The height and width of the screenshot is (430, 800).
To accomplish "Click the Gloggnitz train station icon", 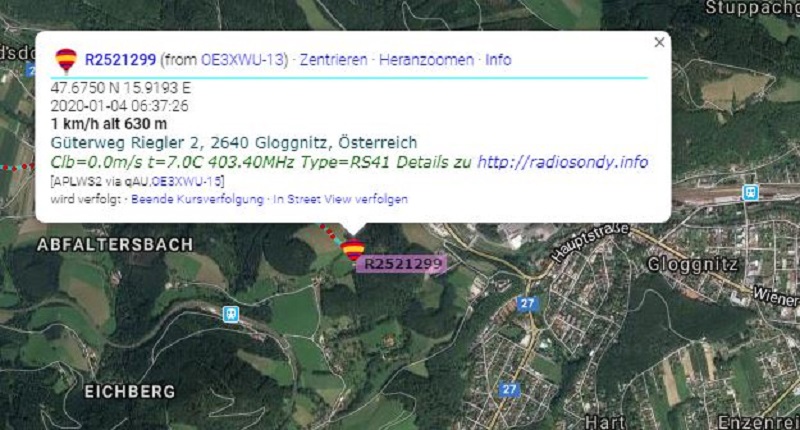I will click(750, 192).
